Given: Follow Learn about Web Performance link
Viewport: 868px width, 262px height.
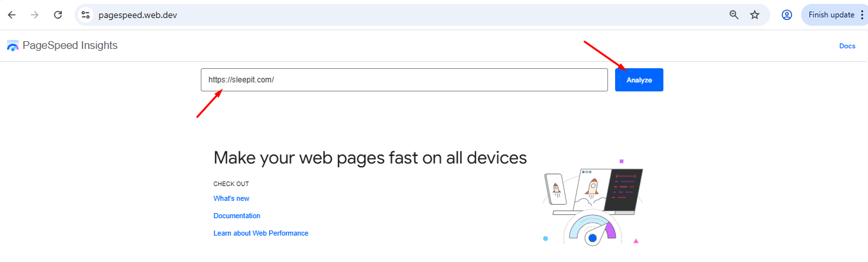Looking at the screenshot, I should pos(261,233).
